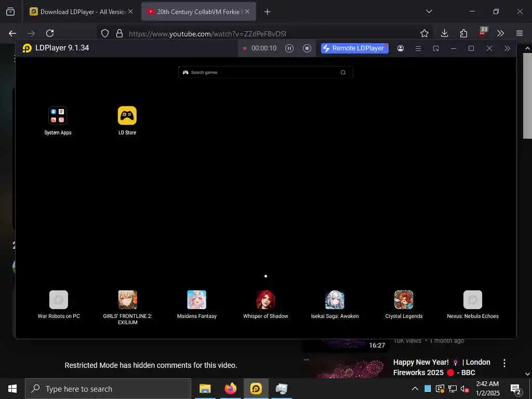Launch Maidens Fantasy game
The image size is (532, 399).
click(197, 300)
